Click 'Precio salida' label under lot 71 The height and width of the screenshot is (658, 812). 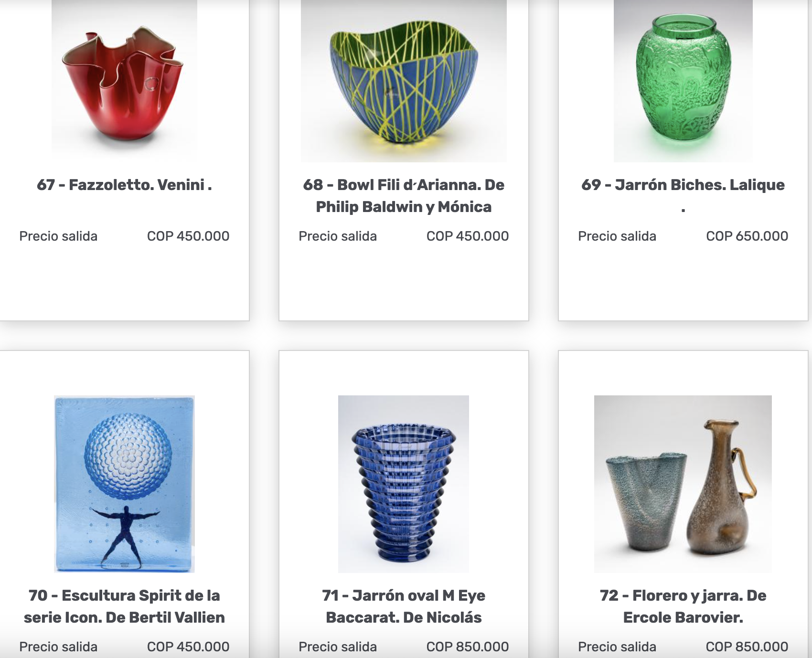338,647
